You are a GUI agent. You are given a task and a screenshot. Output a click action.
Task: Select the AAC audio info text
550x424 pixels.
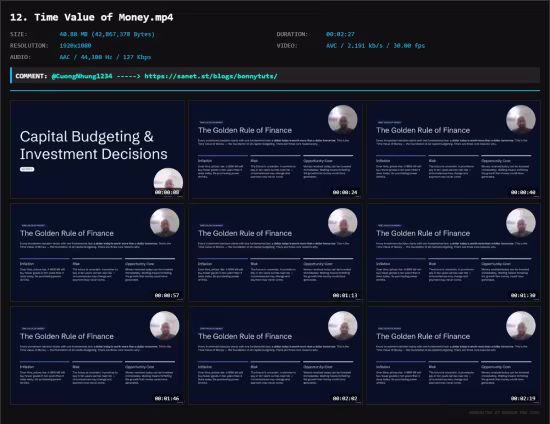[x=105, y=57]
